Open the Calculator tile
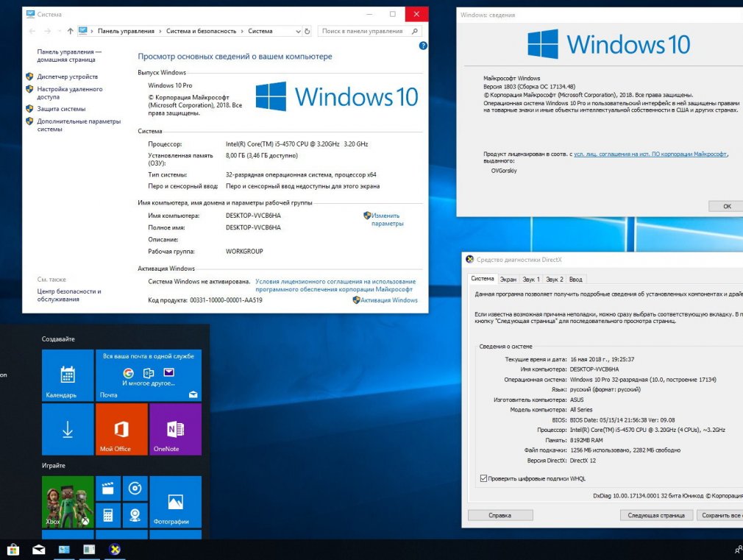The height and width of the screenshot is (560, 743). pyautogui.click(x=108, y=515)
